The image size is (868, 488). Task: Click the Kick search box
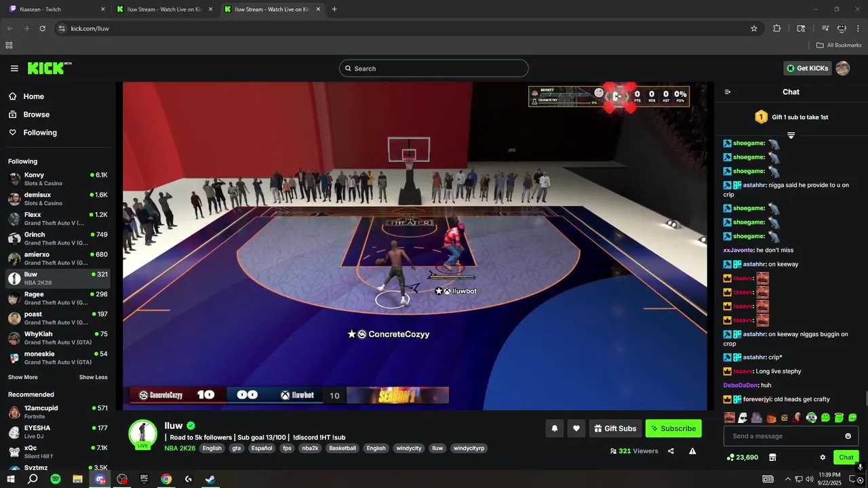[434, 68]
